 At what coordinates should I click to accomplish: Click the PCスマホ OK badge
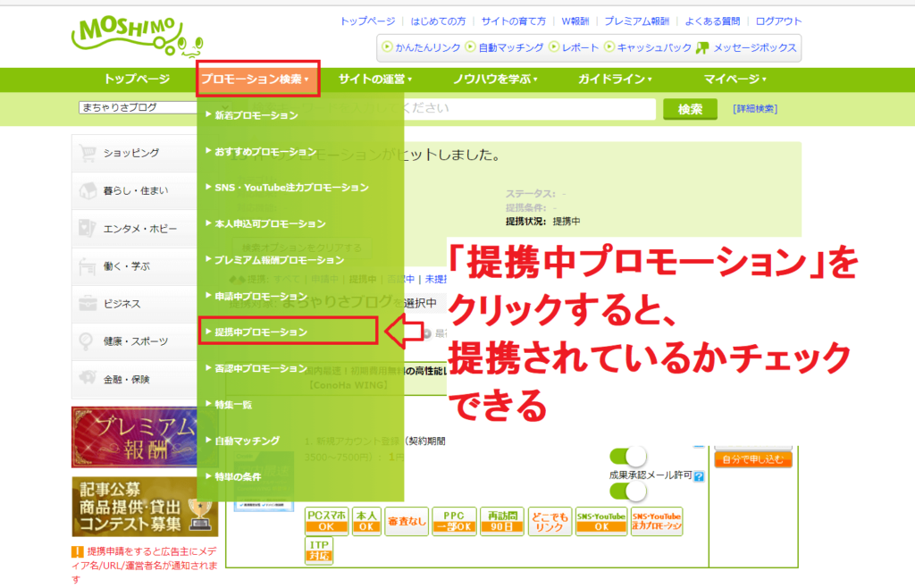pos(326,521)
